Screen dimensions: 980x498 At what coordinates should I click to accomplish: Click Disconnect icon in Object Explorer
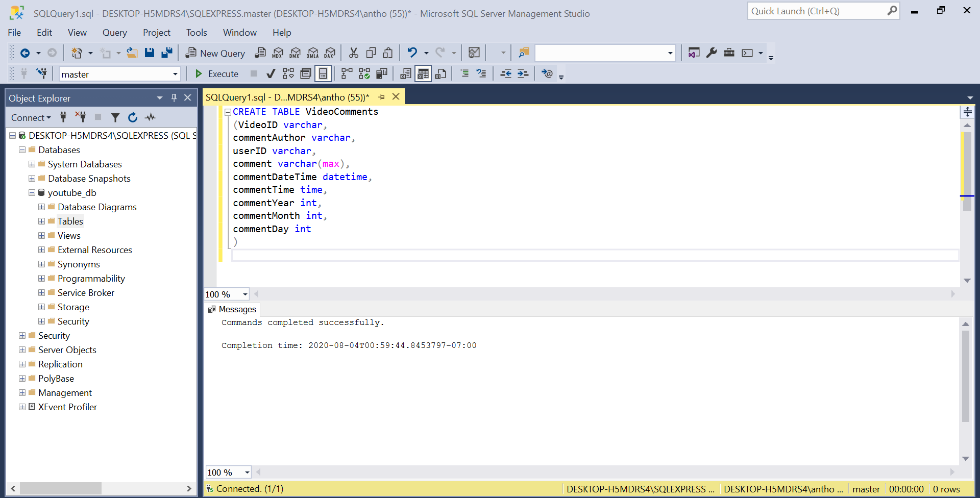pyautogui.click(x=81, y=117)
